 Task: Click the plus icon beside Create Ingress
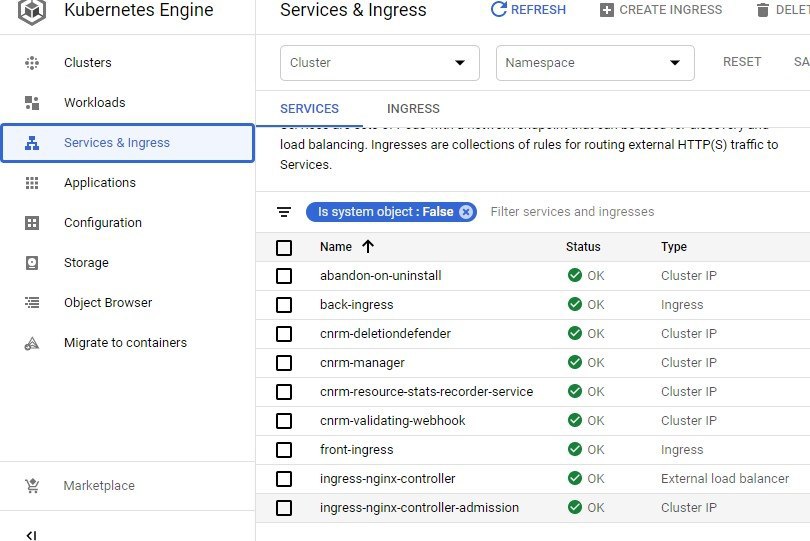coord(607,10)
